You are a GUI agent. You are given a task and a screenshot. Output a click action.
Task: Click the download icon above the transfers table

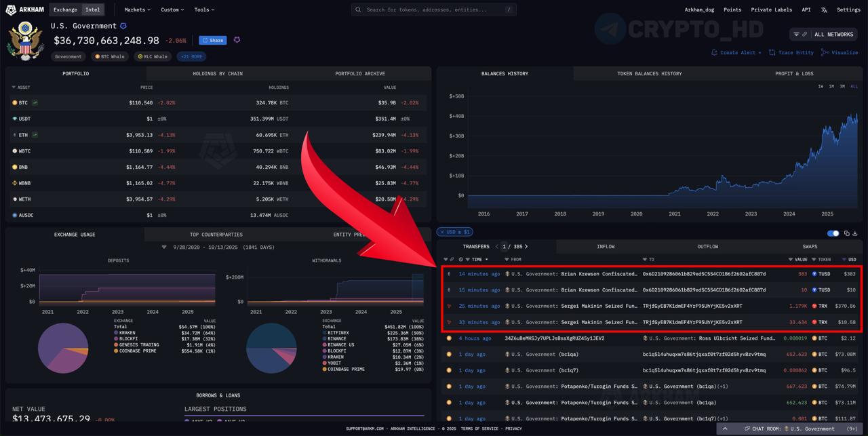point(855,233)
